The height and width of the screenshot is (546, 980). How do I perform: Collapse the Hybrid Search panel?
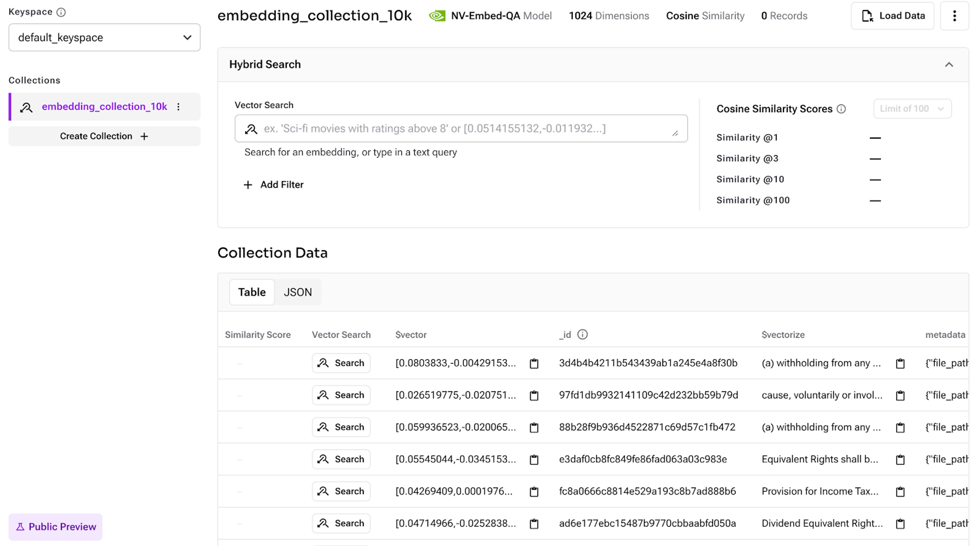tap(949, 64)
